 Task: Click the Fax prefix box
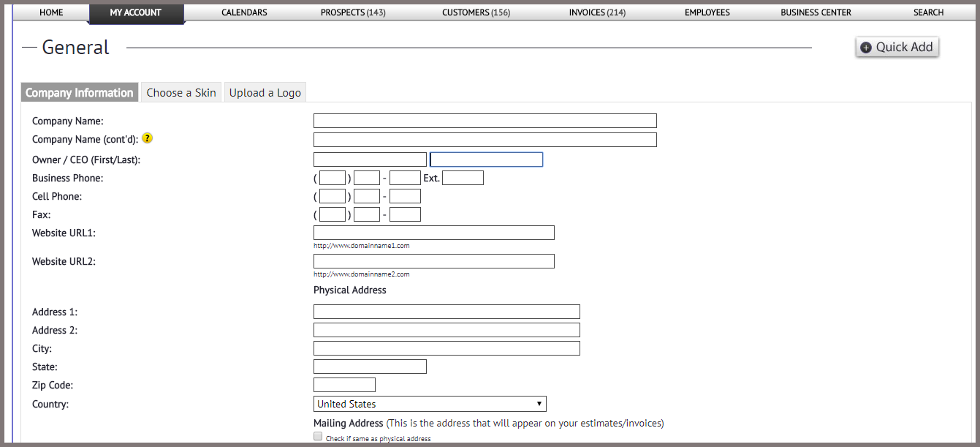tap(367, 214)
